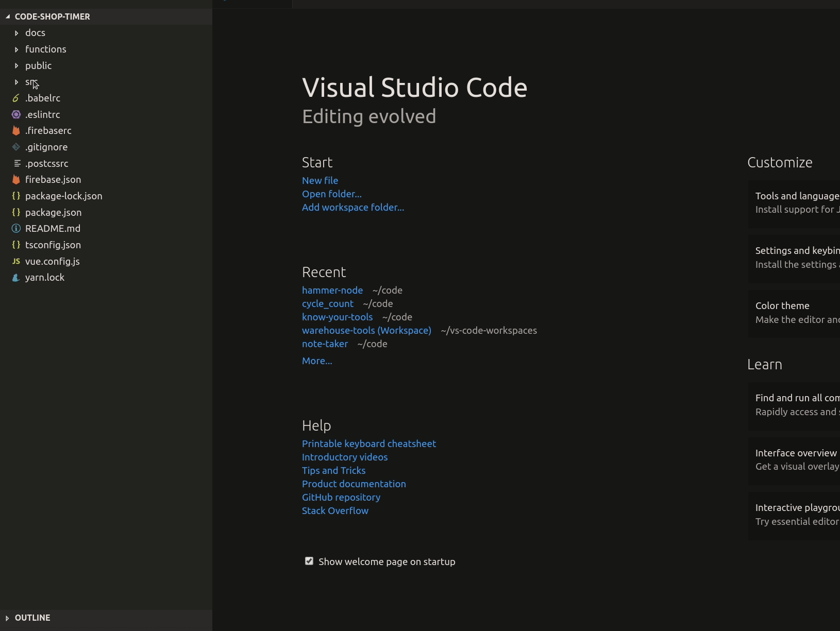Click the package.json braces icon

coord(16,212)
